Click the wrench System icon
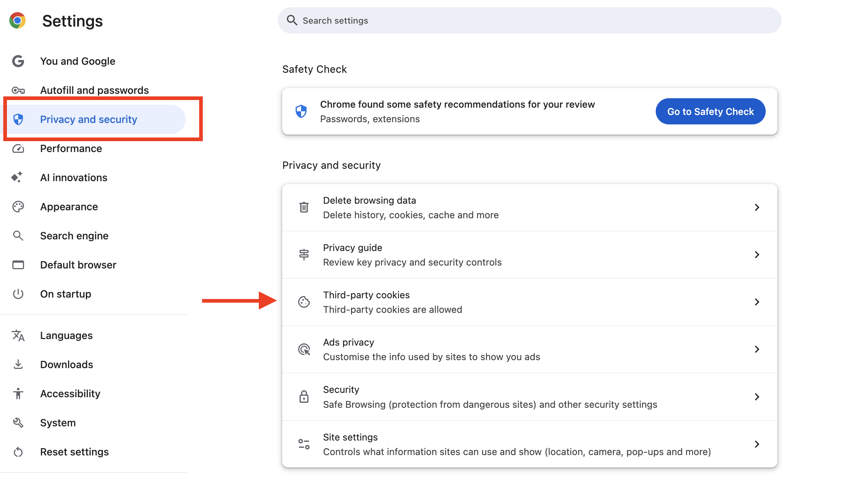The image size is (868, 478). coord(18,423)
